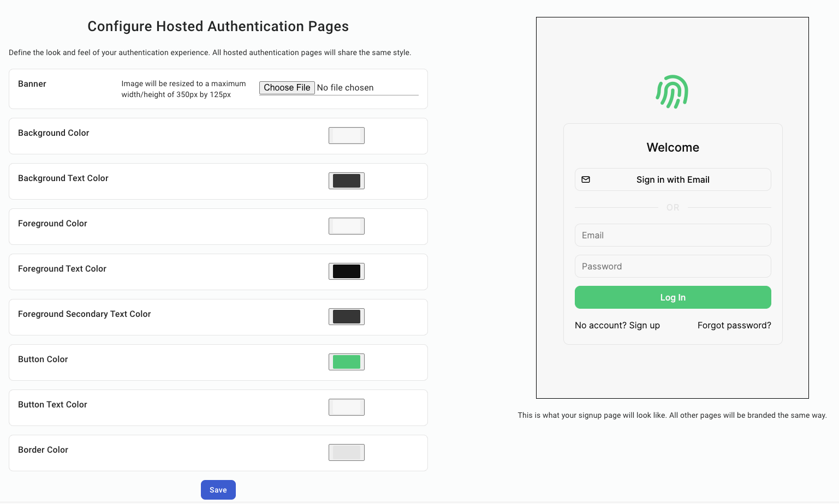Click Sign in with Email button
This screenshot has width=839, height=504.
tap(673, 179)
